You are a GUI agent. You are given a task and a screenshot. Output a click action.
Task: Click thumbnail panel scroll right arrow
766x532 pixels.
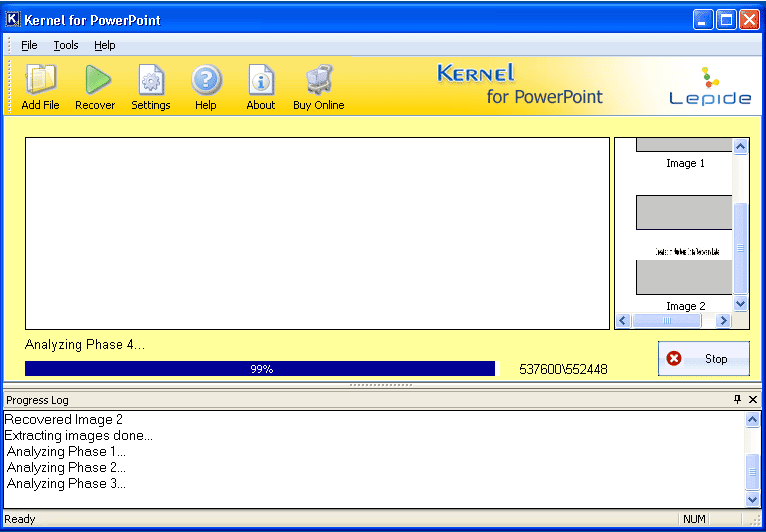pos(723,320)
